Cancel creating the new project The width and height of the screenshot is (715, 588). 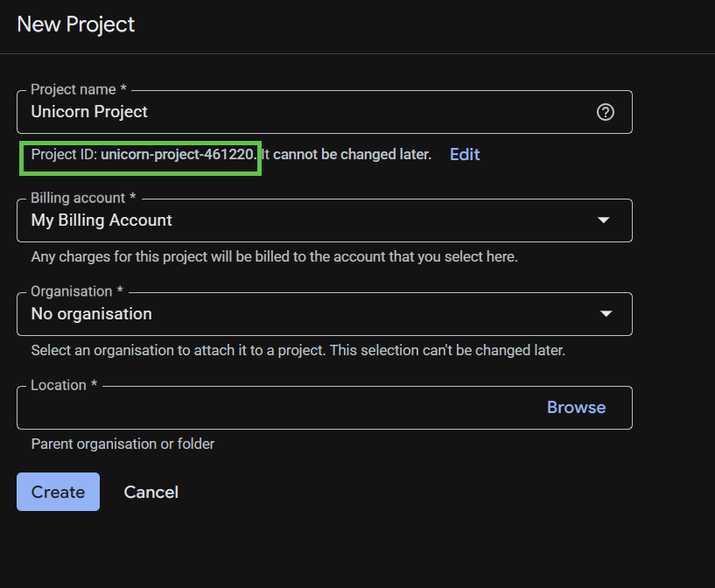click(x=151, y=492)
